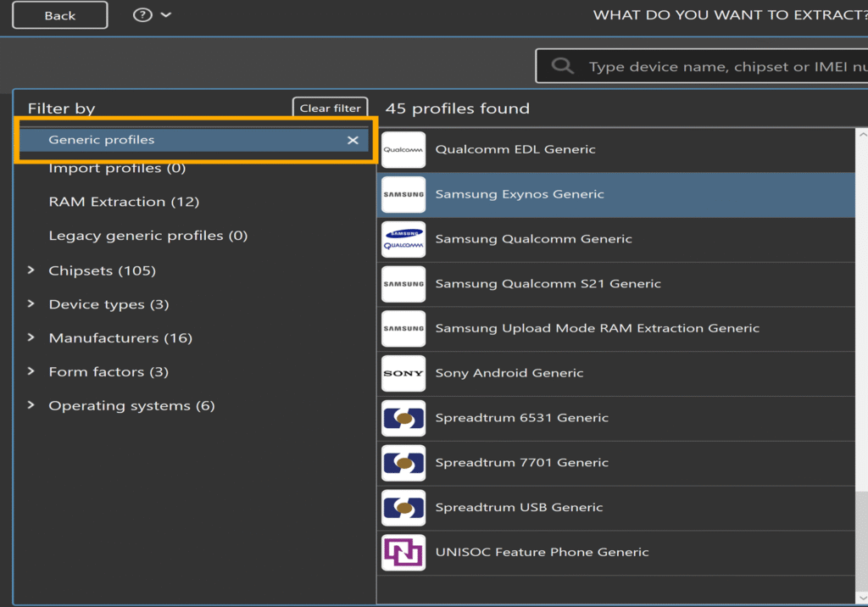Open the help question mark icon

pos(142,14)
